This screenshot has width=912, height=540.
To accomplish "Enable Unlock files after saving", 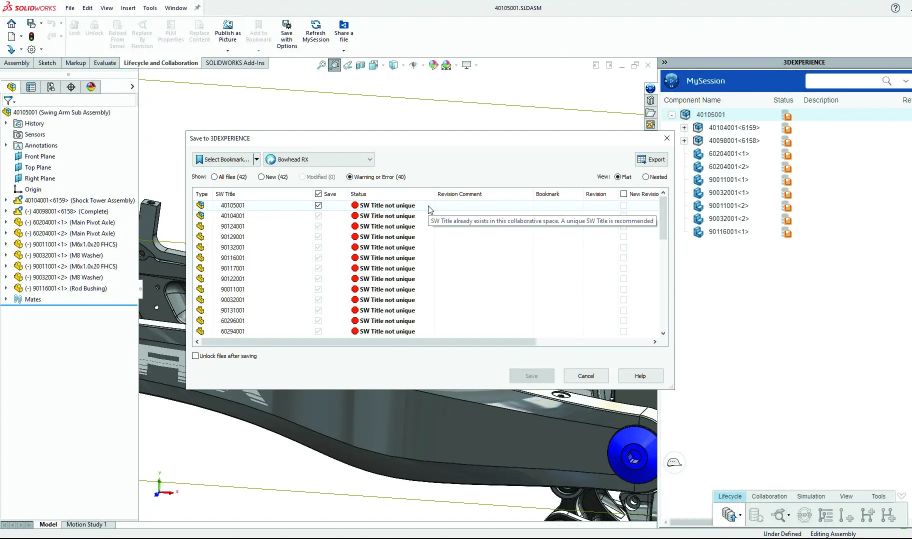I will (195, 356).
